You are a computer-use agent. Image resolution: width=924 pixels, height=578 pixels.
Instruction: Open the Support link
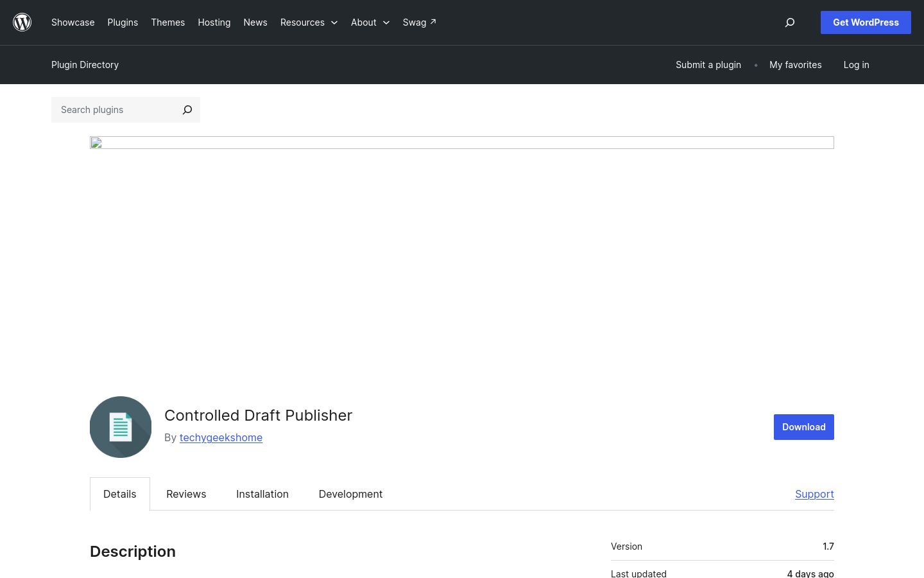tap(814, 494)
